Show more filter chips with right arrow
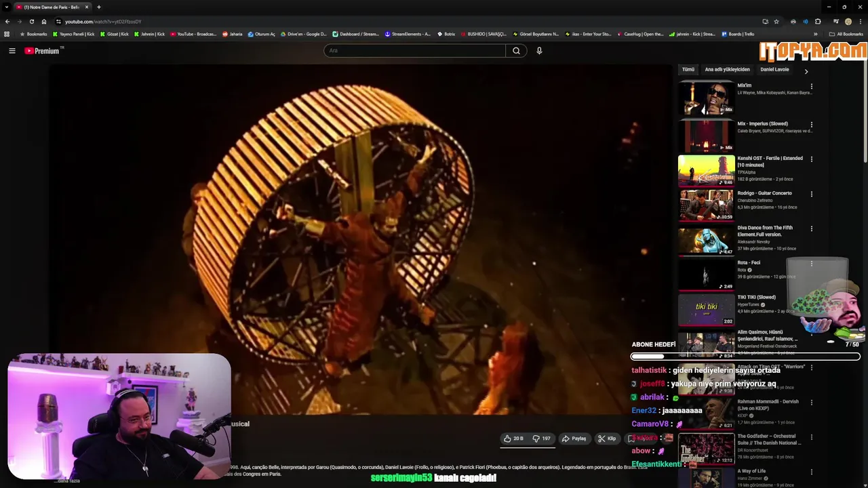 (806, 71)
